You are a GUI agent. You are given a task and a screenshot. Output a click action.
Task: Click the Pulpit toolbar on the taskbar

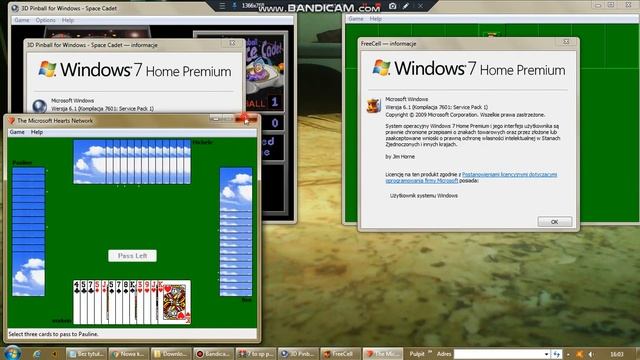(x=417, y=354)
